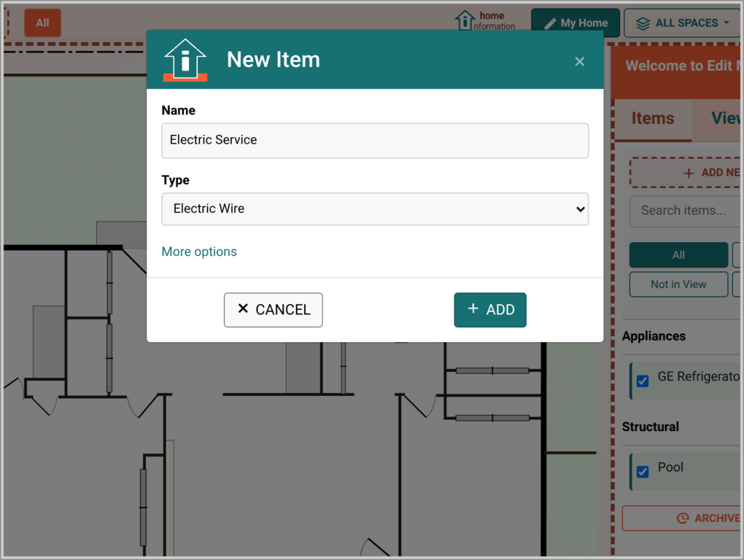Click the GE Refrigerator item label
Image resolution: width=744 pixels, height=560 pixels.
(x=699, y=376)
